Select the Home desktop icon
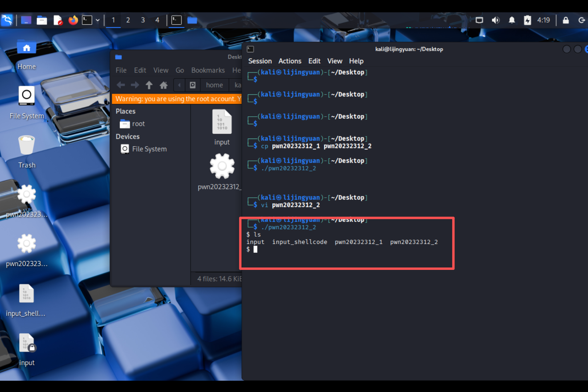Image resolution: width=588 pixels, height=392 pixels. [x=27, y=55]
